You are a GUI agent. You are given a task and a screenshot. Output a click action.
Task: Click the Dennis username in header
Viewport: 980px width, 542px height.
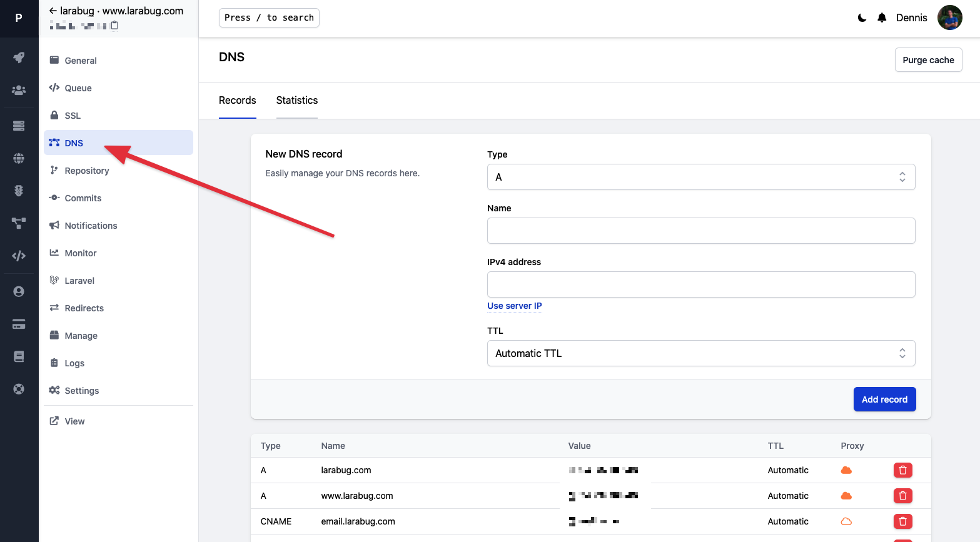(912, 18)
